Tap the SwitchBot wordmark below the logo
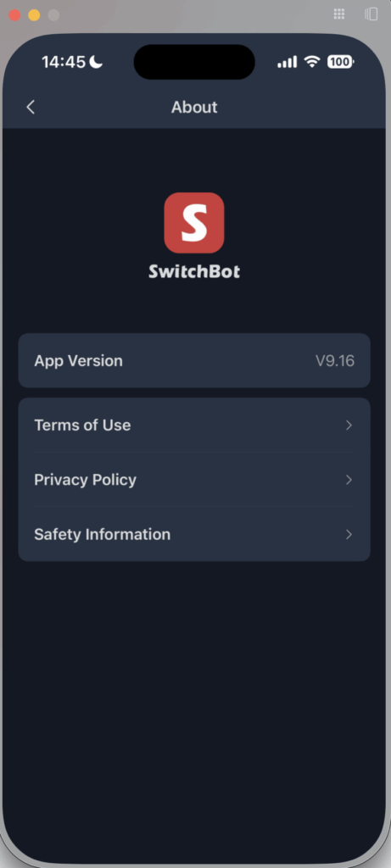This screenshot has height=868, width=391. 194,272
